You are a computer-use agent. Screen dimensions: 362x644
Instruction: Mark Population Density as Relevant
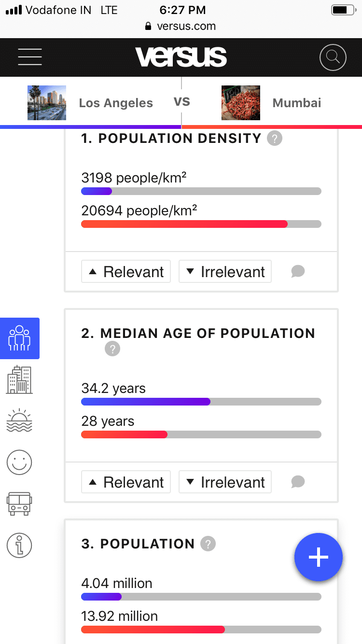click(x=126, y=271)
